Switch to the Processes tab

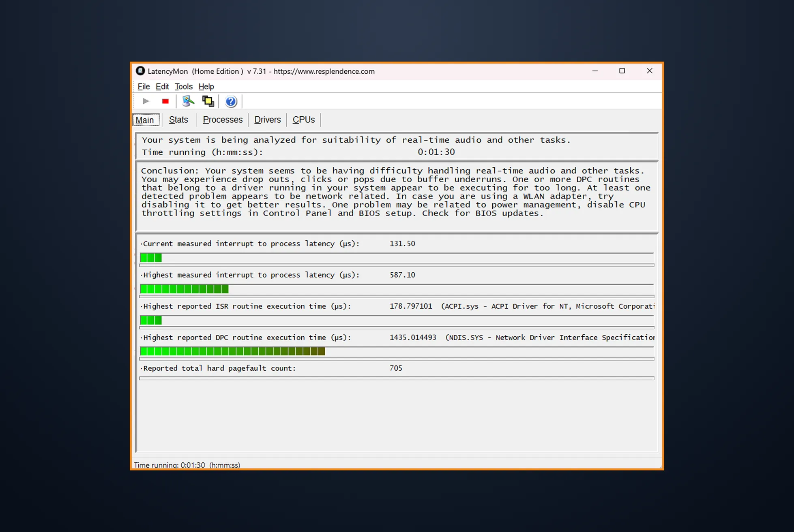pyautogui.click(x=223, y=120)
